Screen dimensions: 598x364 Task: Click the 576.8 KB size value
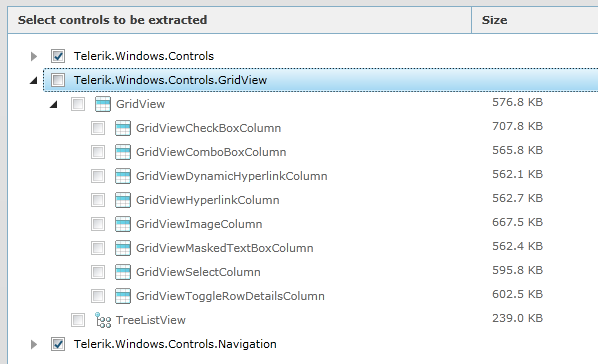517,102
